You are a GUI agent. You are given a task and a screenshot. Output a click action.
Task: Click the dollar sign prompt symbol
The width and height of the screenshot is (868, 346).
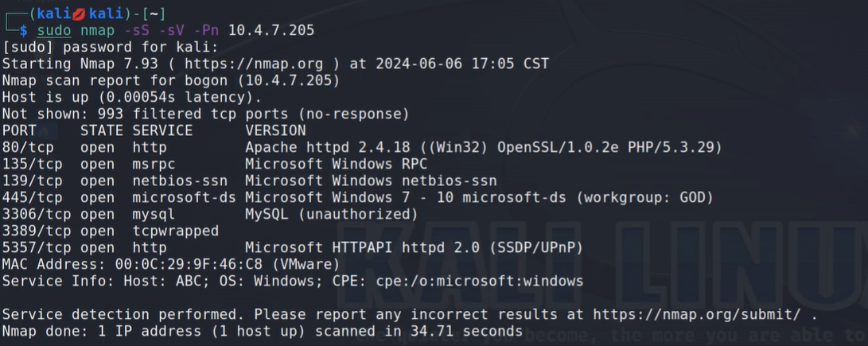24,30
